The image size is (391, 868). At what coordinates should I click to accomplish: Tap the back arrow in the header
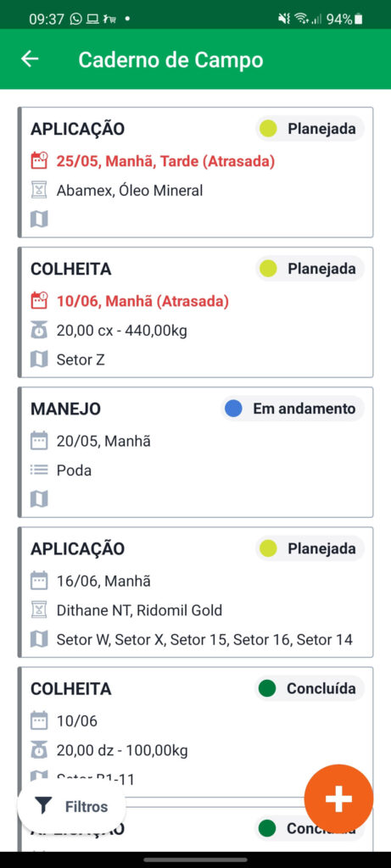[x=30, y=59]
